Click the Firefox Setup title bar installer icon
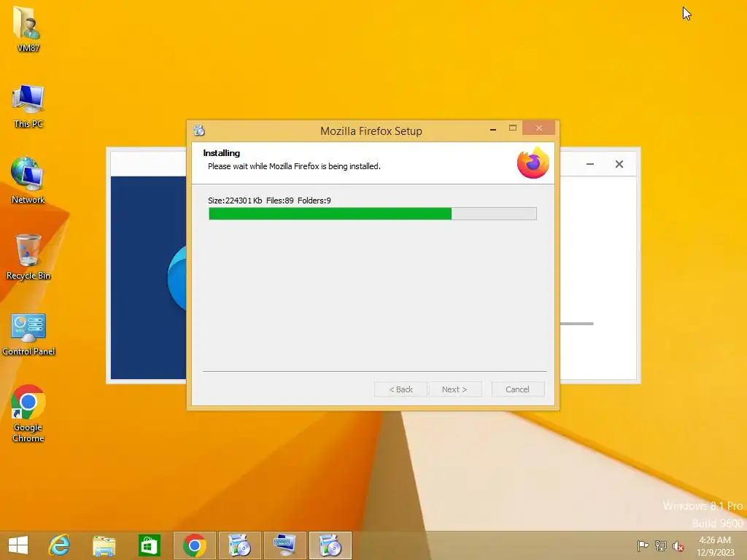The height and width of the screenshot is (560, 747). (199, 130)
